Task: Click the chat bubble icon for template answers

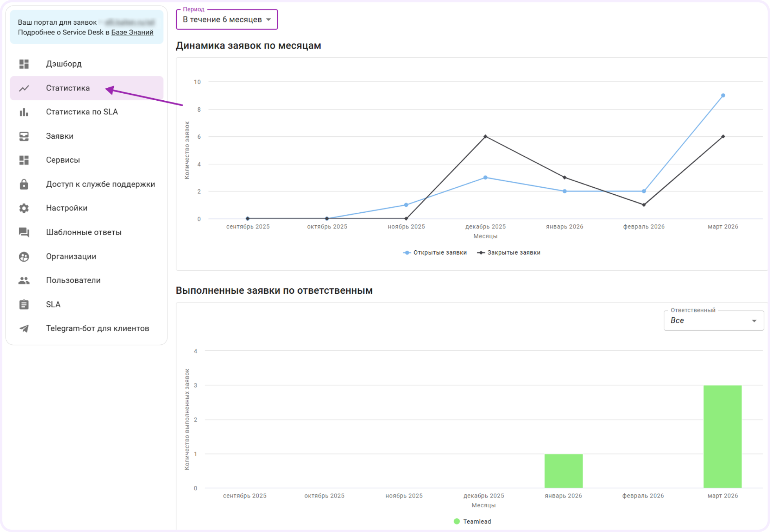Action: [x=24, y=232]
